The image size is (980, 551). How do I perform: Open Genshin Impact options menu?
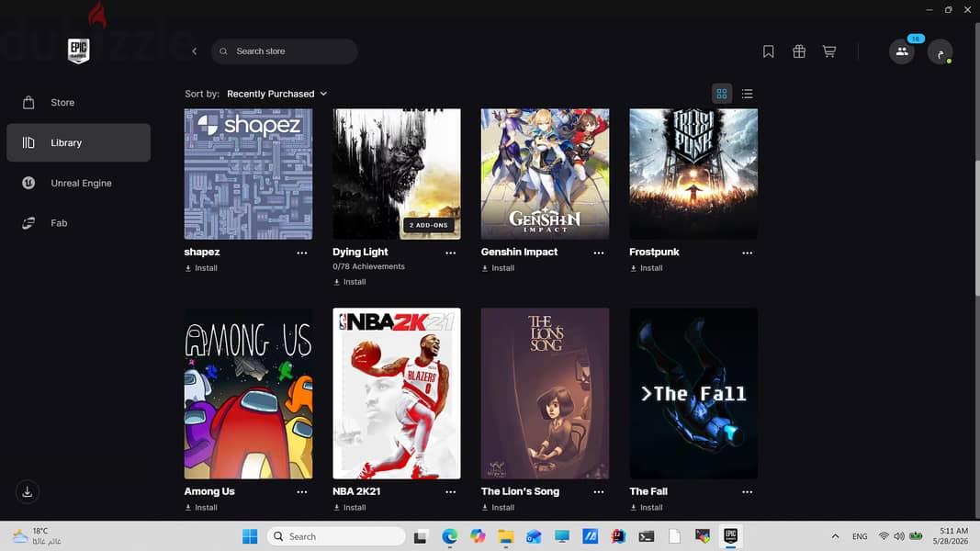point(599,253)
